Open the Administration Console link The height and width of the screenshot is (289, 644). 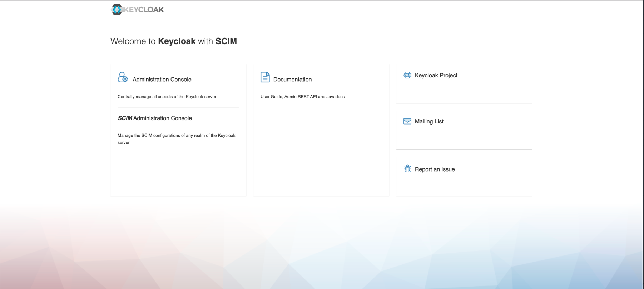(162, 80)
